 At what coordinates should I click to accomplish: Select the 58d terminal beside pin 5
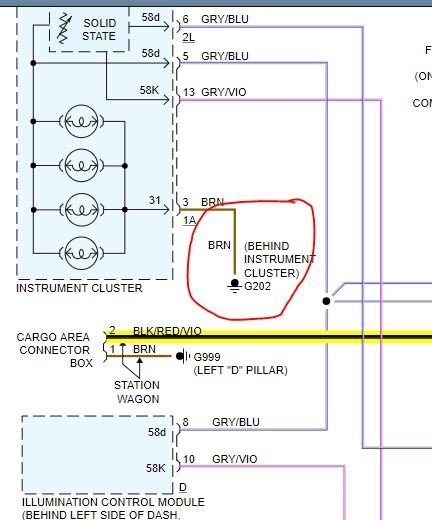tap(150, 53)
